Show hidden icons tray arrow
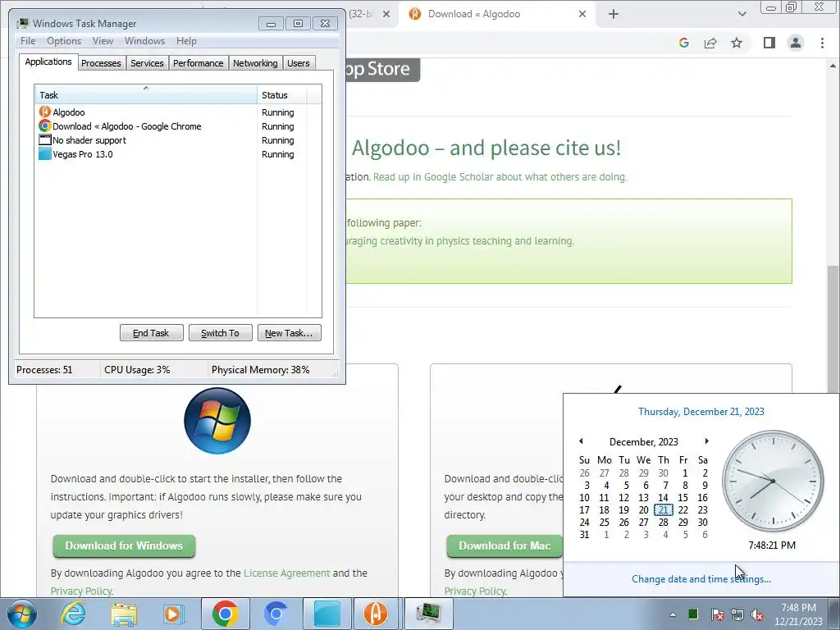 pyautogui.click(x=673, y=614)
